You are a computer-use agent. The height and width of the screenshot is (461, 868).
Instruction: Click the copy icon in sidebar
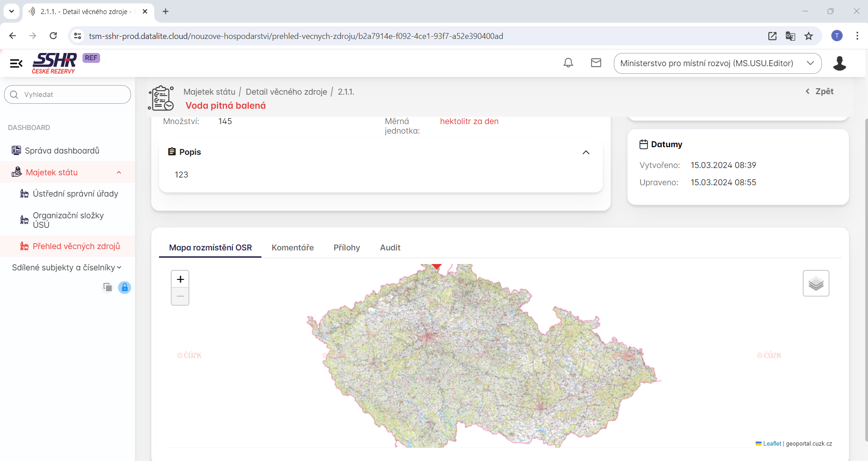(x=107, y=287)
